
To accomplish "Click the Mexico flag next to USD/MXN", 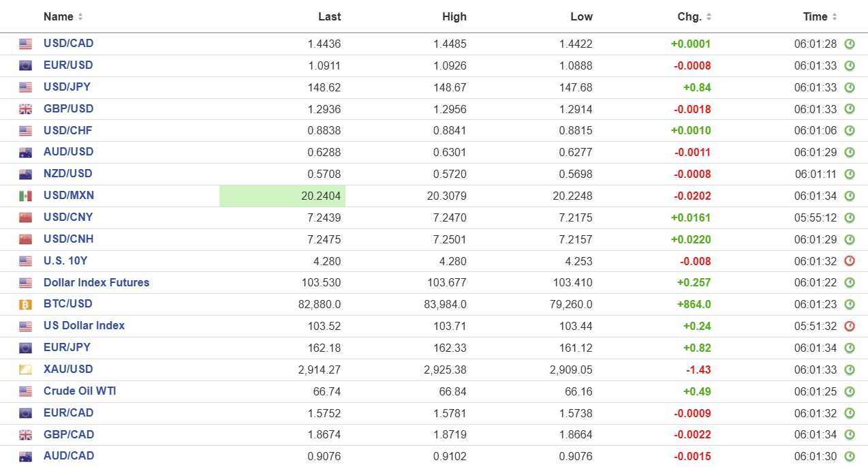I will pos(25,196).
